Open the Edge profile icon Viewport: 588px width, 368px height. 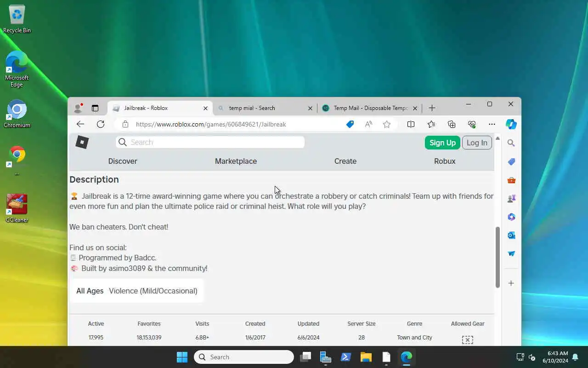click(x=78, y=108)
